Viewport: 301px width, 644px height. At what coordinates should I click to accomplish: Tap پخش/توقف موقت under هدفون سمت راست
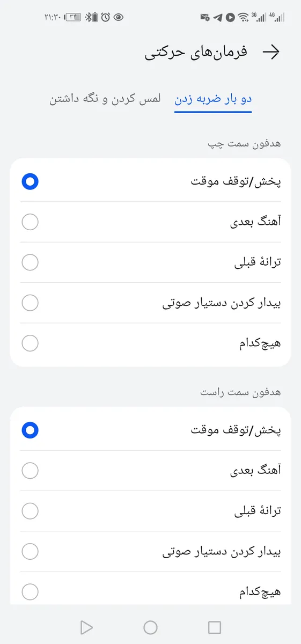150,430
